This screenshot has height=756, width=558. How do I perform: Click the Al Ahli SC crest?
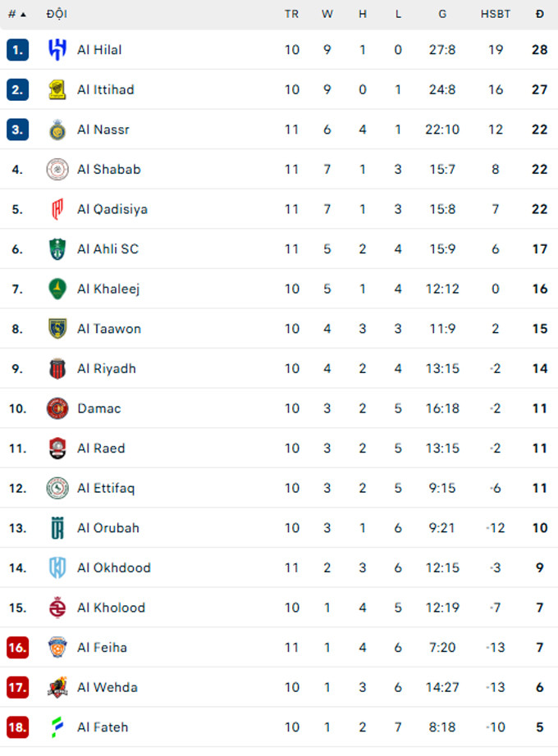[x=57, y=249]
